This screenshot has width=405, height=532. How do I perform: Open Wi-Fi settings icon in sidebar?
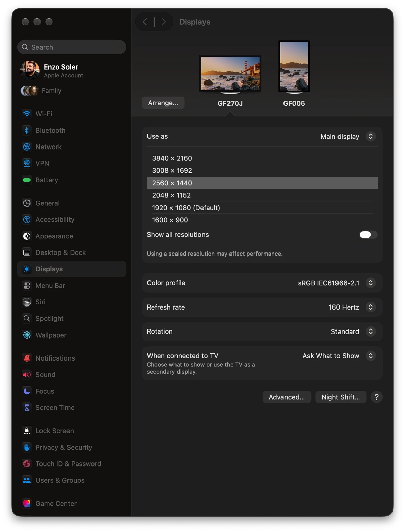point(27,114)
